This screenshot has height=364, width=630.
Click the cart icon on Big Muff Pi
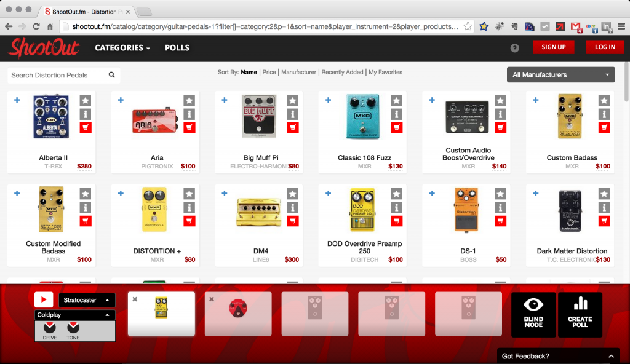coord(292,128)
